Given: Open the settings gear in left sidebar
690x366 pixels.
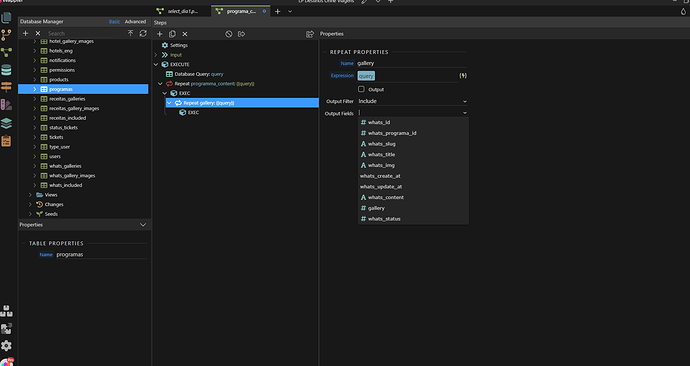Looking at the screenshot, I should pyautogui.click(x=6, y=346).
